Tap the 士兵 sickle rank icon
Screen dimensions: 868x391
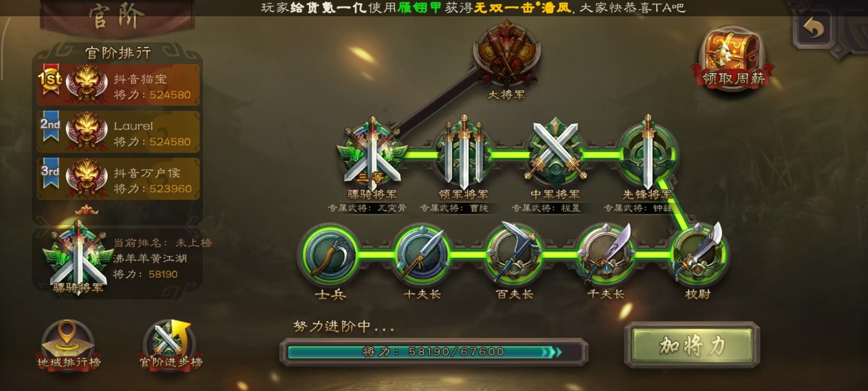pos(330,254)
